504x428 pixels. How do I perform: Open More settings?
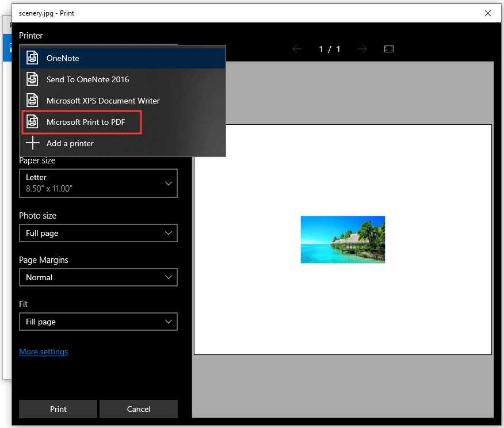point(43,351)
